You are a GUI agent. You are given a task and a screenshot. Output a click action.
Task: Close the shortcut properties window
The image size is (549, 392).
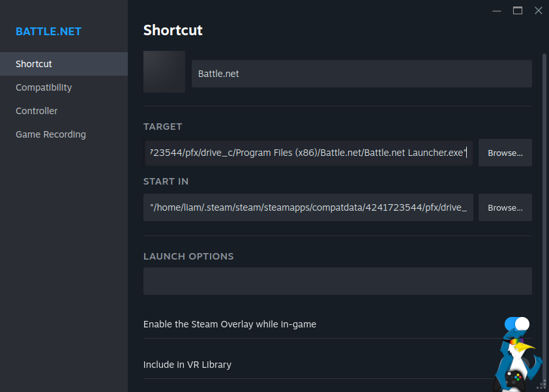coord(538,10)
